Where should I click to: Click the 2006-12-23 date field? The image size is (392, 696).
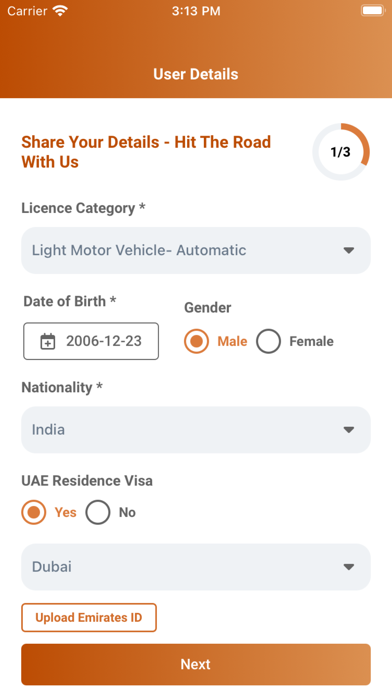[x=91, y=341]
